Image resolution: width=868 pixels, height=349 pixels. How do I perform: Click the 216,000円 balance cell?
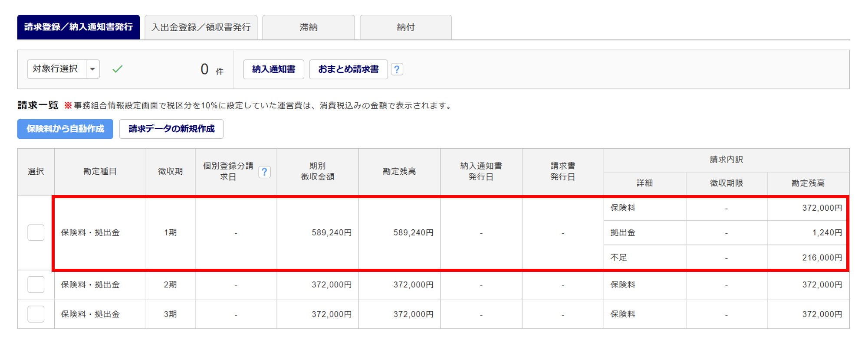809,258
